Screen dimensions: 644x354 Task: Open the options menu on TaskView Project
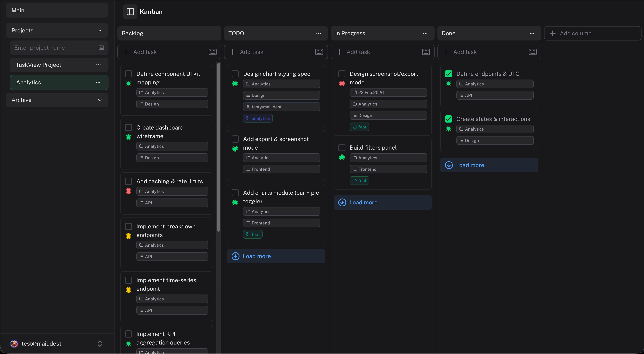pyautogui.click(x=98, y=65)
